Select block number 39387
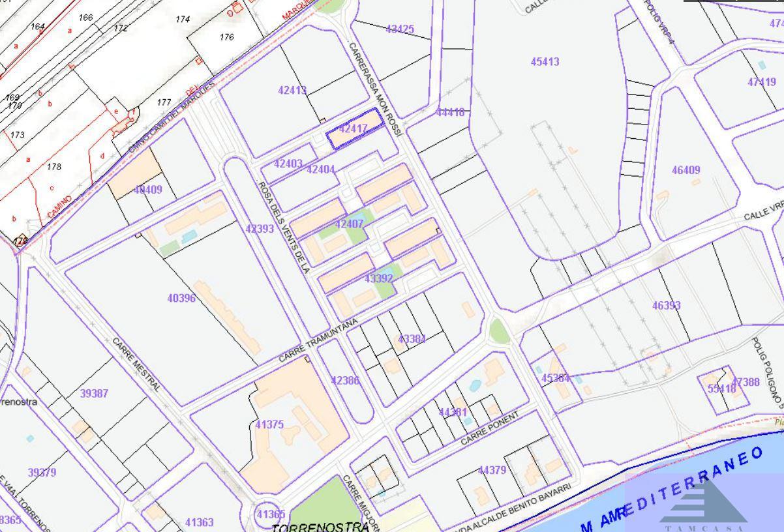The width and height of the screenshot is (784, 532). 94,394
